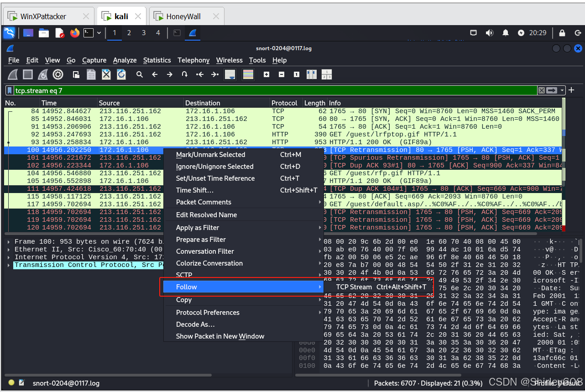Open the display filter bookmark icon

(x=10, y=90)
